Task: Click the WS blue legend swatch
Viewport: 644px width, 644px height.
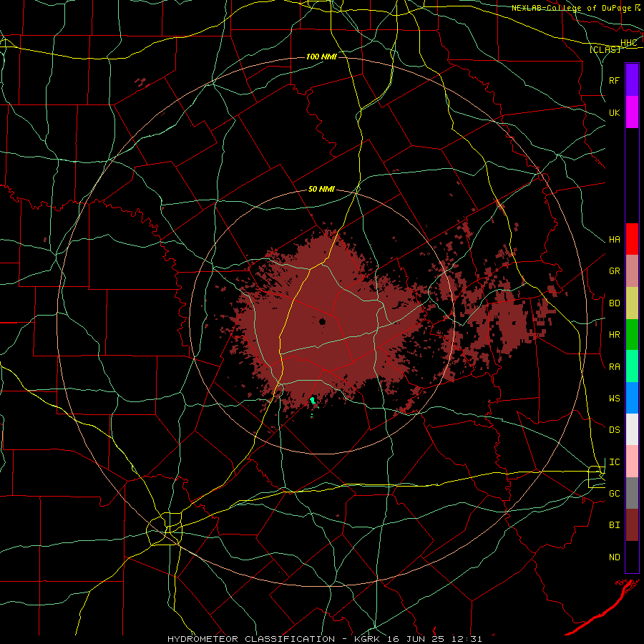Action: coord(632,398)
